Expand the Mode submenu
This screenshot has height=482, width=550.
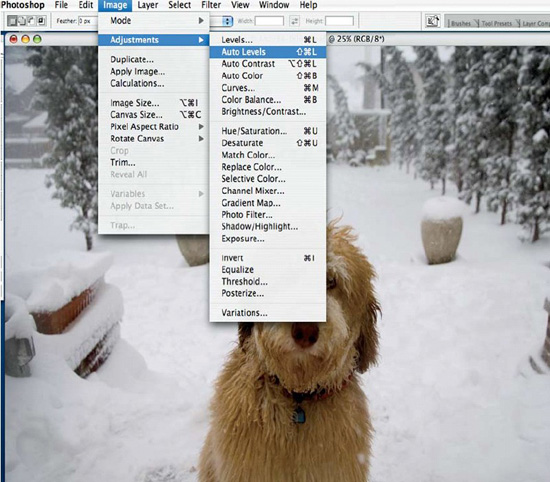[x=154, y=21]
